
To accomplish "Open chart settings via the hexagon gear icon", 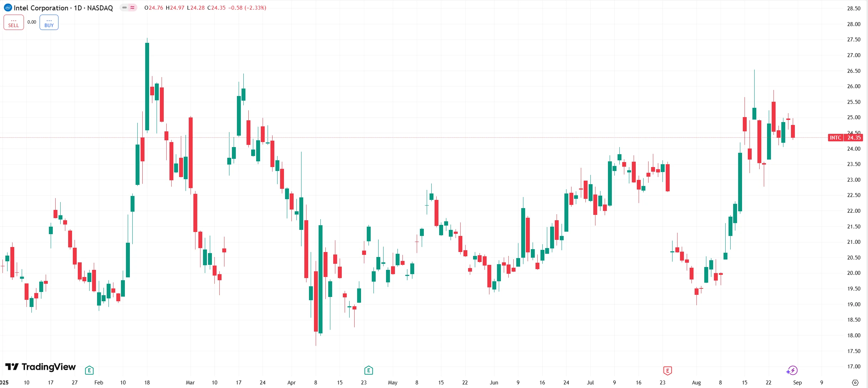I will (855, 382).
